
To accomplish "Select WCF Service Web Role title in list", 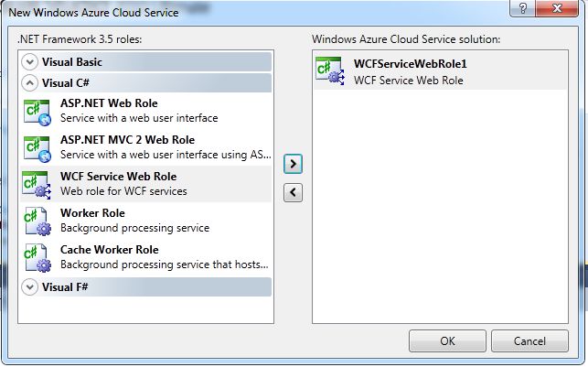I will point(119,177).
